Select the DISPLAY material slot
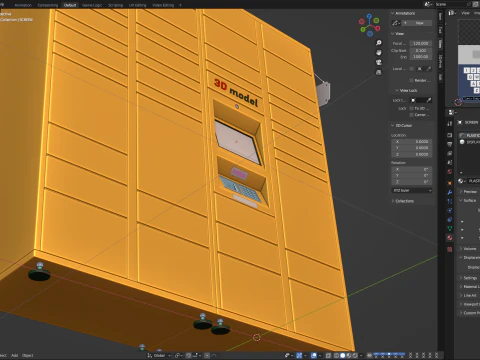Viewport: 480px width, 360px height. tap(470, 142)
